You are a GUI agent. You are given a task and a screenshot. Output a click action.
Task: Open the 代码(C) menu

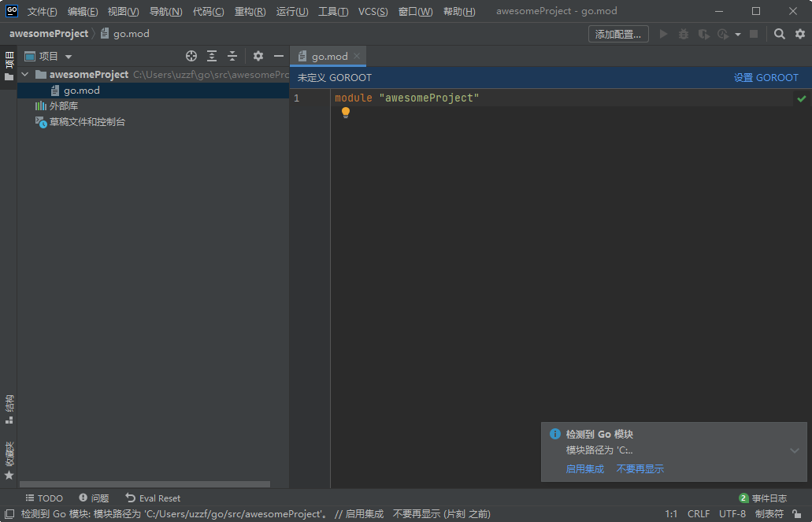pos(208,11)
